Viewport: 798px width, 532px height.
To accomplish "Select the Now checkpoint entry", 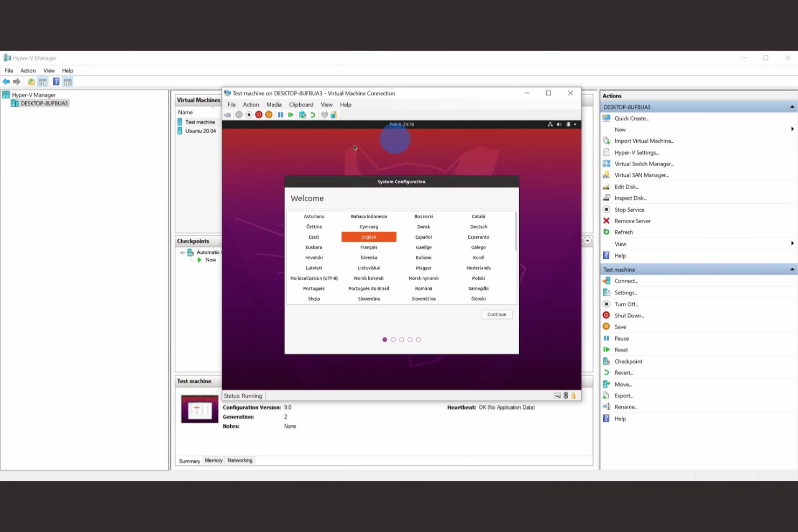I will coord(210,260).
